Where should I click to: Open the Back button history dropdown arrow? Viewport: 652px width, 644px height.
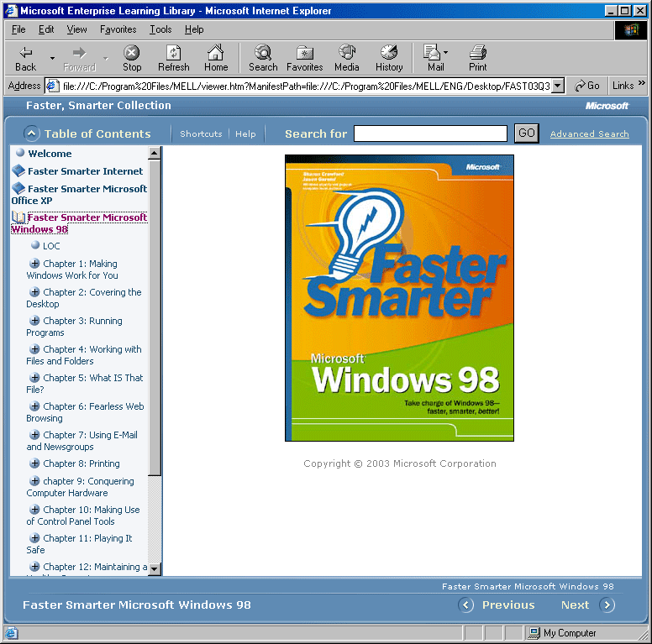[52, 58]
